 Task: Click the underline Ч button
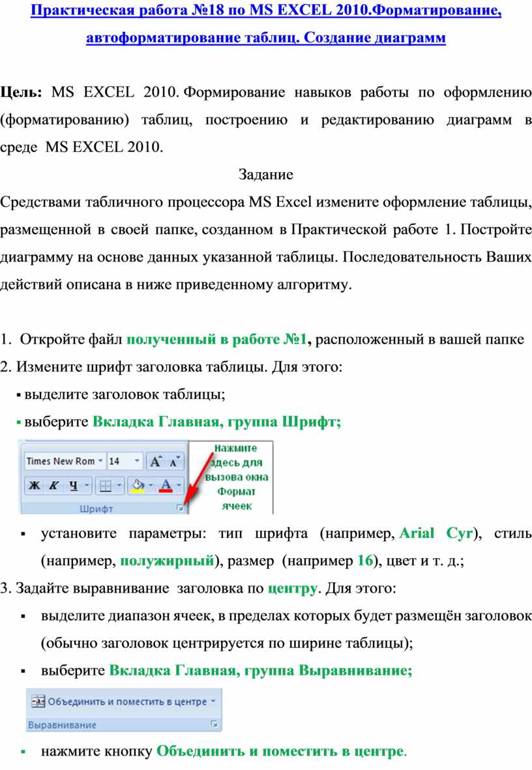click(x=73, y=486)
